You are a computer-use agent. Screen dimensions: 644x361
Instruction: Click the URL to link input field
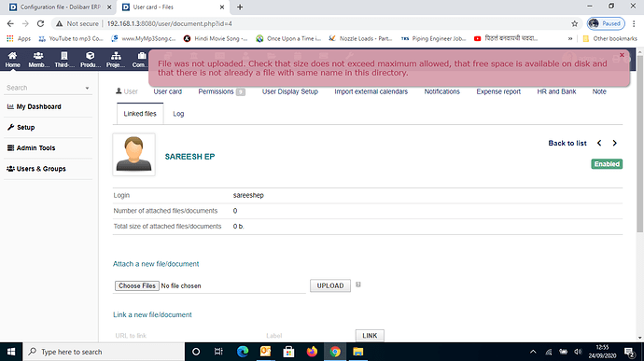tap(187, 336)
